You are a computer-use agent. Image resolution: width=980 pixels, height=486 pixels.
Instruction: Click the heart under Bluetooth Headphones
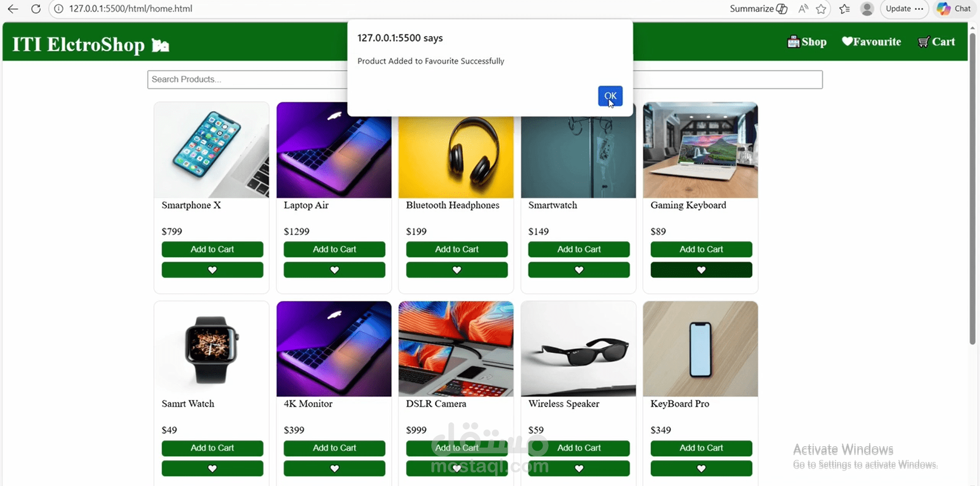pyautogui.click(x=457, y=270)
